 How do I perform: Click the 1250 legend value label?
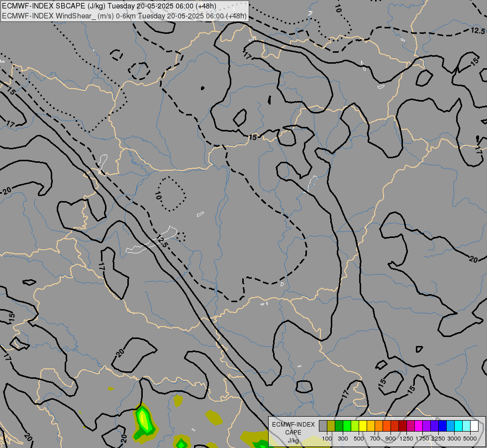pos(406,439)
